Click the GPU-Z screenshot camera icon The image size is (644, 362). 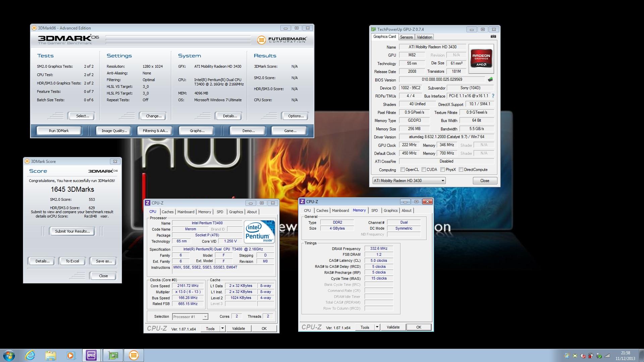[493, 37]
